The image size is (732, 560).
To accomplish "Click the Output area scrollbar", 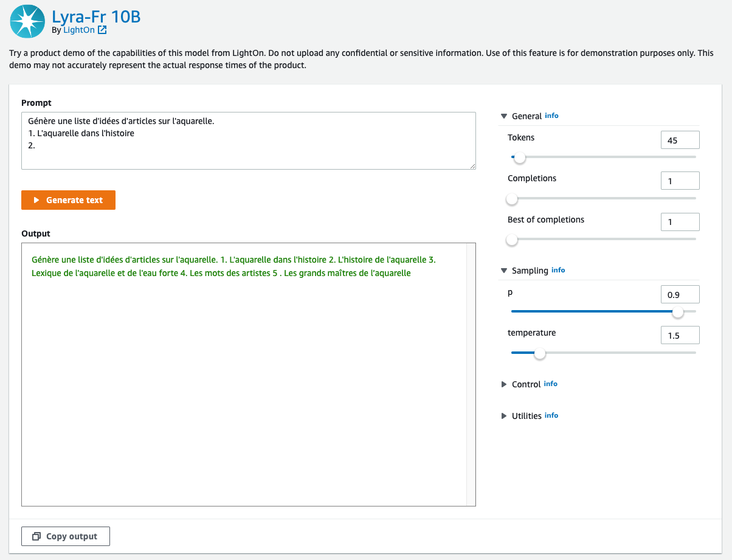I will coord(471,375).
